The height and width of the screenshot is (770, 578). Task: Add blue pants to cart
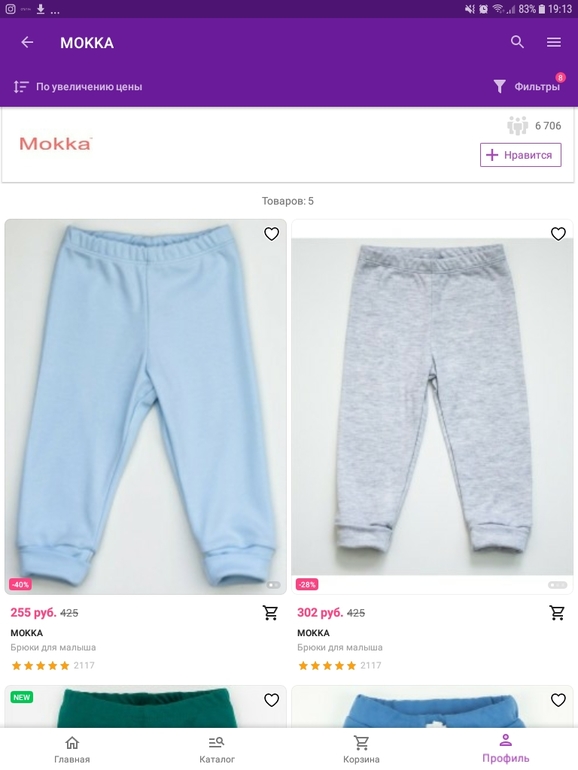[270, 612]
